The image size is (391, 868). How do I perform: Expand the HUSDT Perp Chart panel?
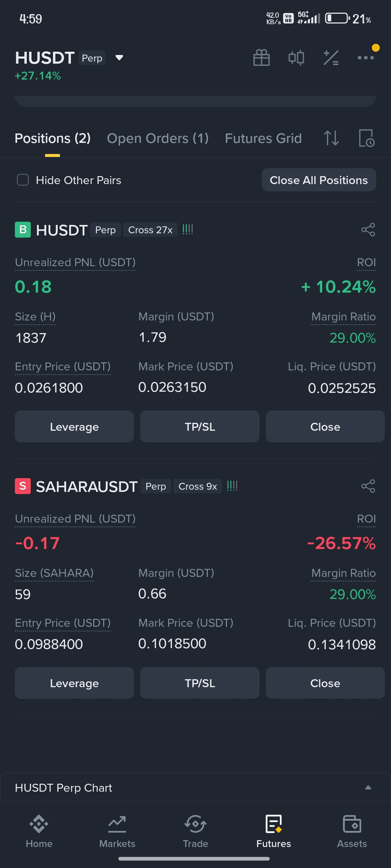coord(368,787)
